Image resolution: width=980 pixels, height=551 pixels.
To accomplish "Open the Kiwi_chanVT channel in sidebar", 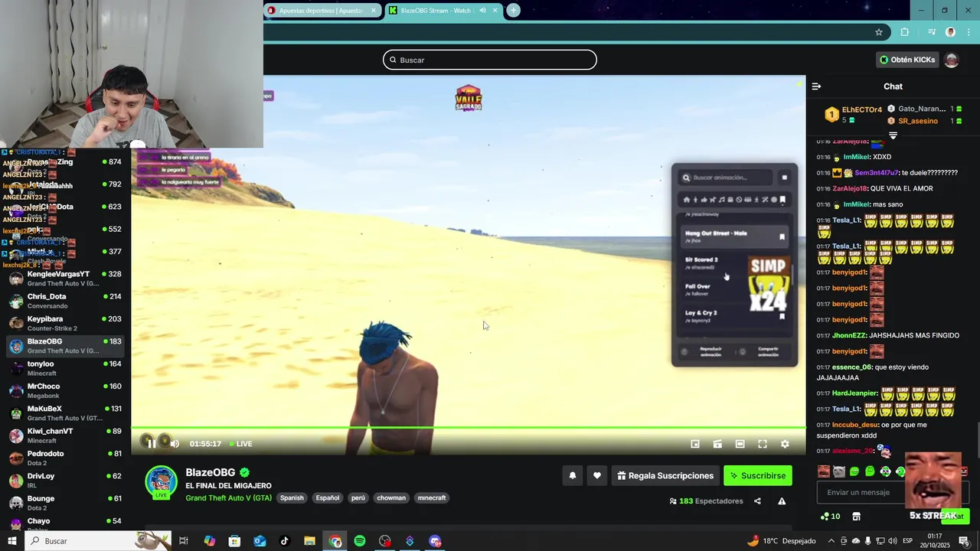I will pyautogui.click(x=66, y=435).
